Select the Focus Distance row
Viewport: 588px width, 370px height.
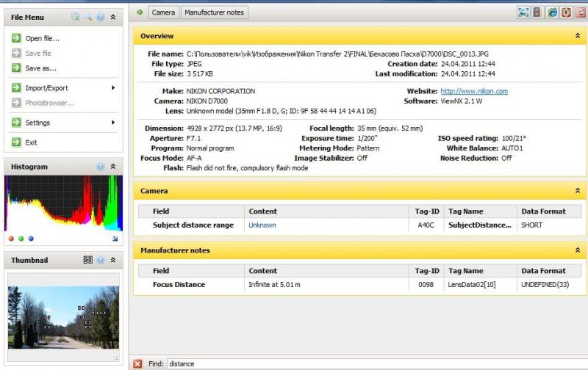[x=361, y=285]
